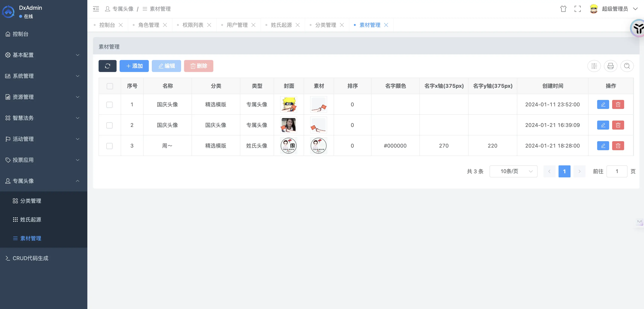
Task: Delete row 2 created 2024-01-21 16:39:09
Action: click(x=618, y=125)
